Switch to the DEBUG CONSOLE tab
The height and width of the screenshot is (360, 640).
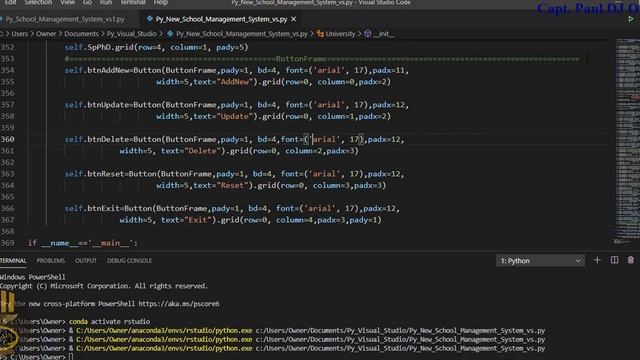[129, 260]
